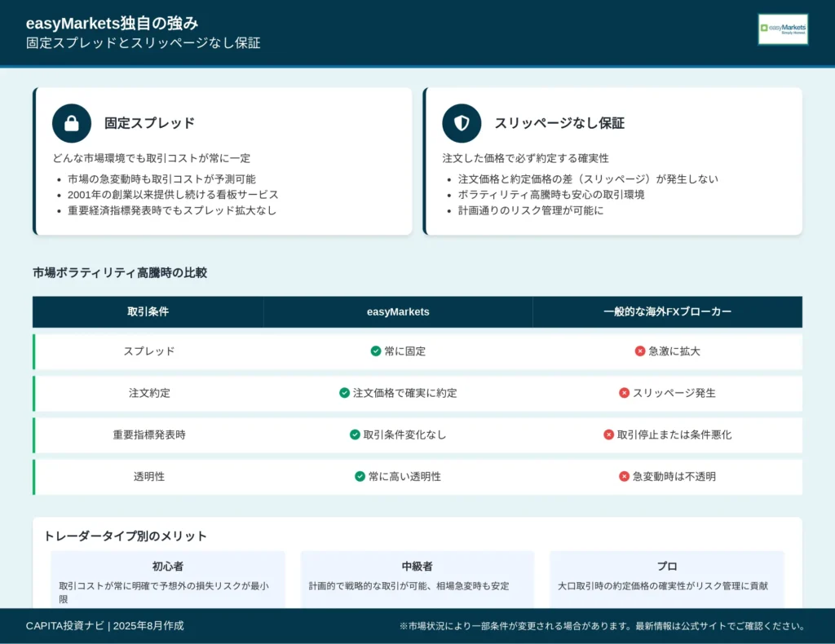Viewport: 835px width, 644px height.
Task: Click the 一般的な海外FXブローカー column header
Action: pos(668,312)
